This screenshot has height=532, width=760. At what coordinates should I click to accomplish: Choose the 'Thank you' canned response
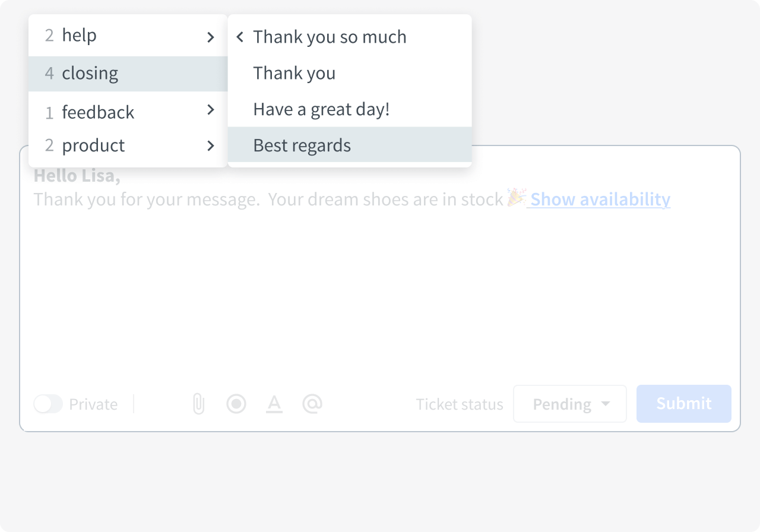(x=294, y=73)
